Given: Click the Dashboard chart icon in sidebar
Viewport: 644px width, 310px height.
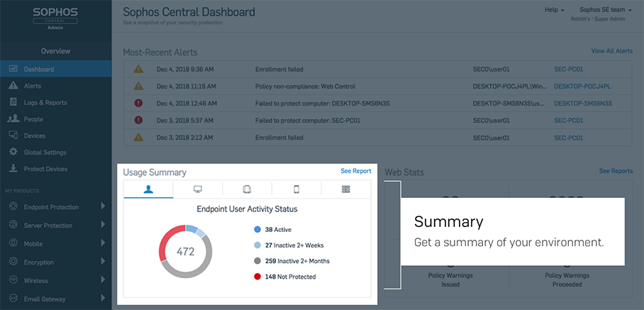Looking at the screenshot, I should tap(13, 69).
